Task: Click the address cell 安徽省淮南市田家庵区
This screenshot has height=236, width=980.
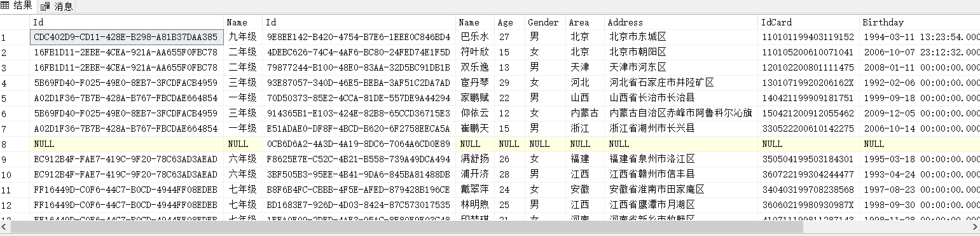Action: point(681,190)
